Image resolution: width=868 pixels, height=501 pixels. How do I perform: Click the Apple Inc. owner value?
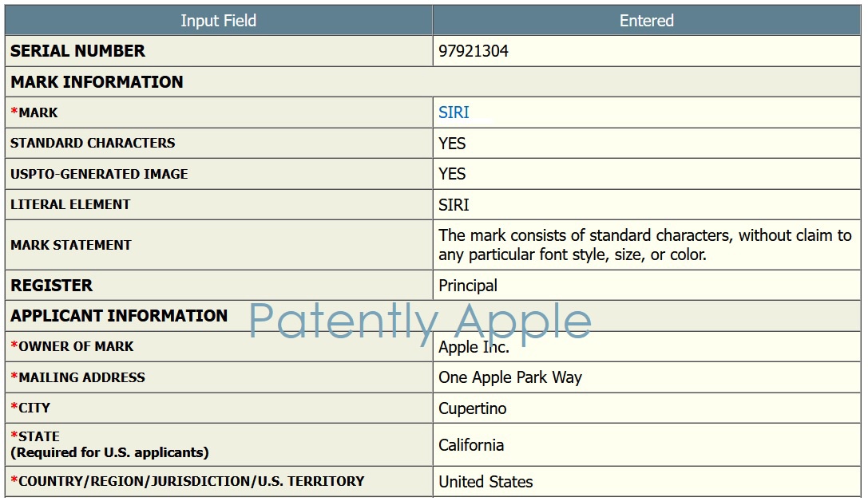[474, 347]
